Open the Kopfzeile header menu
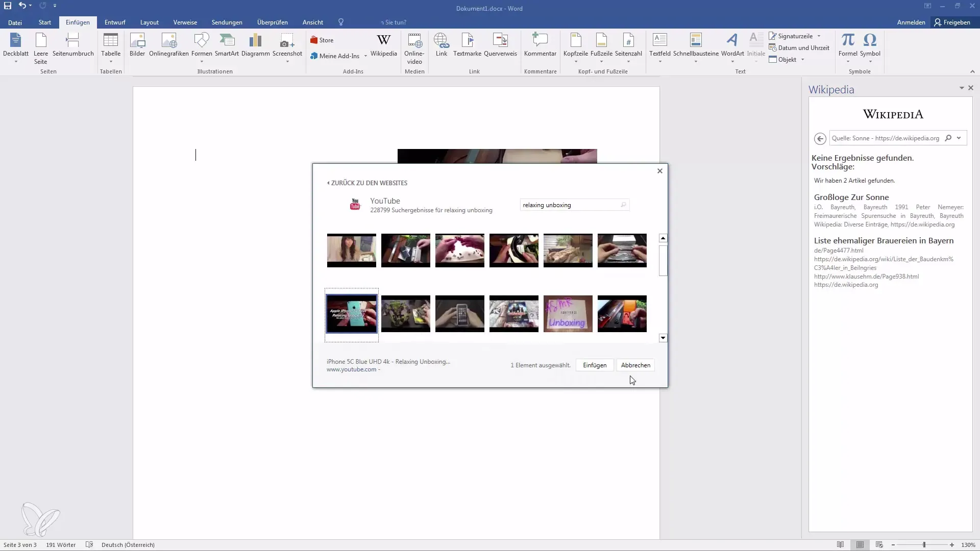The height and width of the screenshot is (551, 980). click(576, 48)
